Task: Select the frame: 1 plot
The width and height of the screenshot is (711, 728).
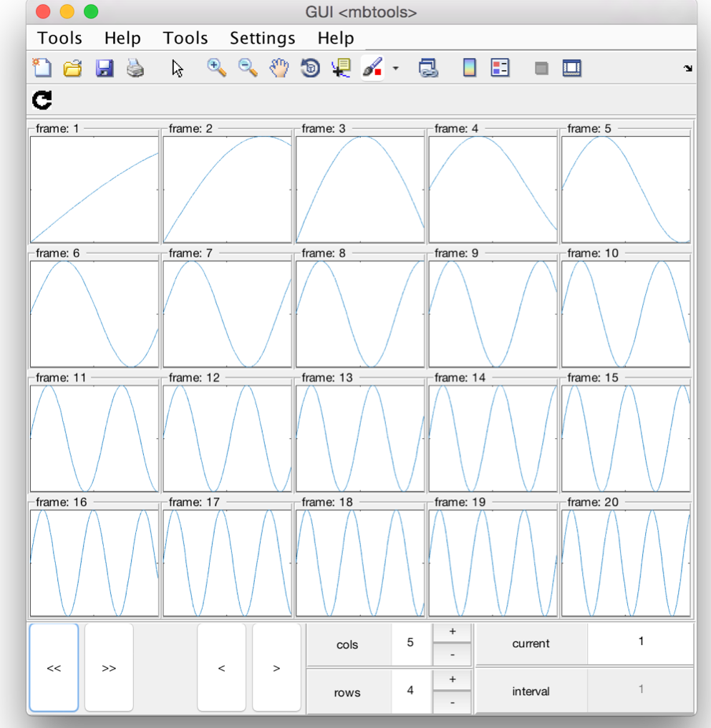Action: pyautogui.click(x=95, y=190)
